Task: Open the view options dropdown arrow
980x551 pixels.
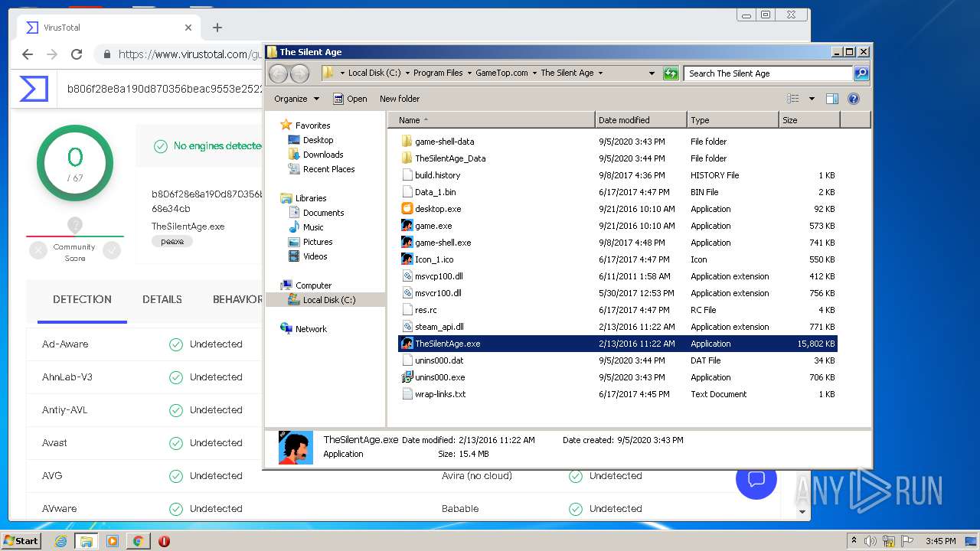Action: tap(812, 99)
